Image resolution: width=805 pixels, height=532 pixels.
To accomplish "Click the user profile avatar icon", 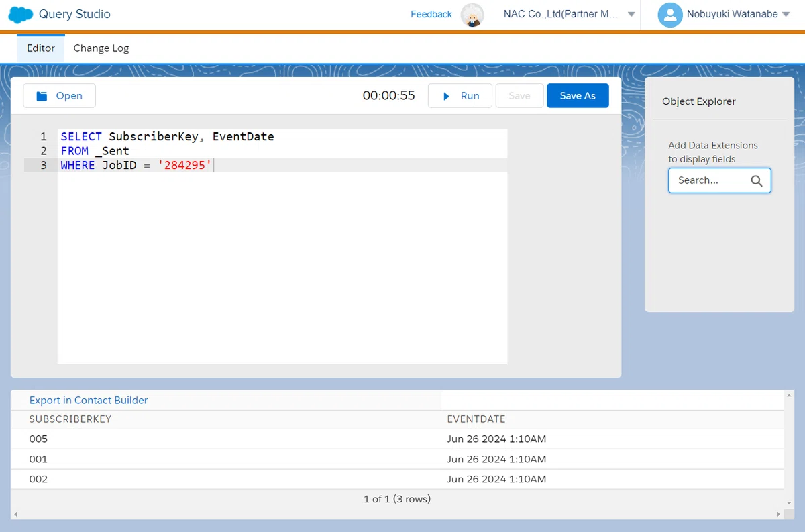I will point(669,15).
